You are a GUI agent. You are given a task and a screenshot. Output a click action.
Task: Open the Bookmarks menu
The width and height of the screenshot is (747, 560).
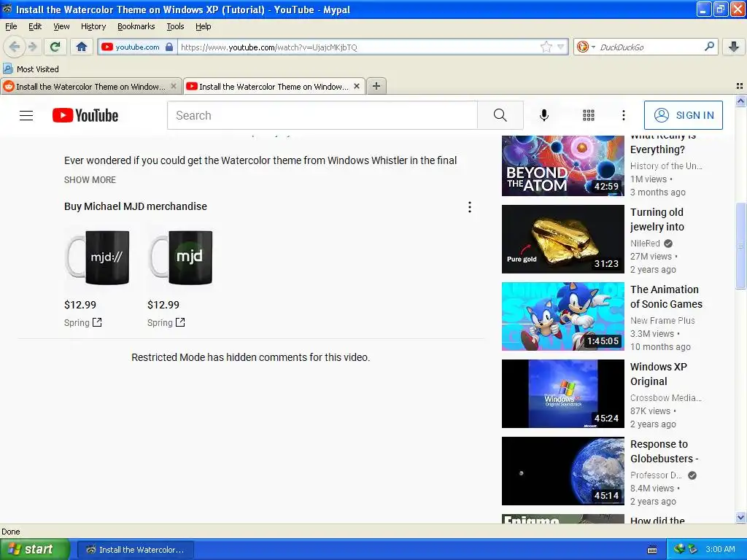[136, 26]
